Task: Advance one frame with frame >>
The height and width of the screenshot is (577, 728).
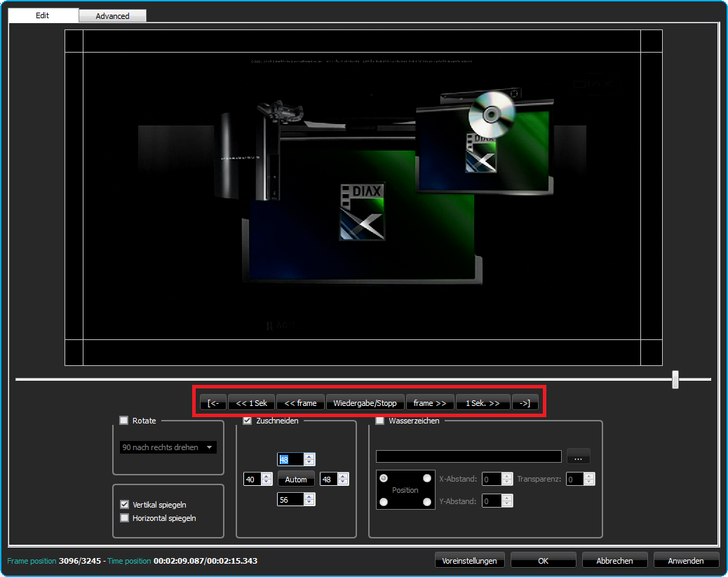Action: coord(430,403)
